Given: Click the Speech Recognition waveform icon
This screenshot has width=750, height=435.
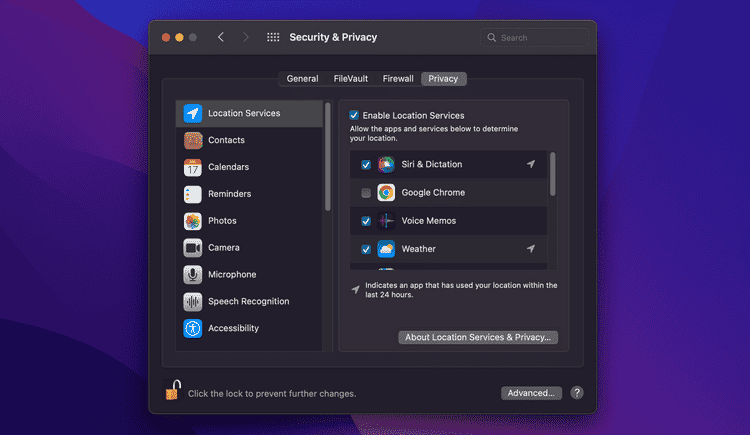Looking at the screenshot, I should (x=193, y=301).
